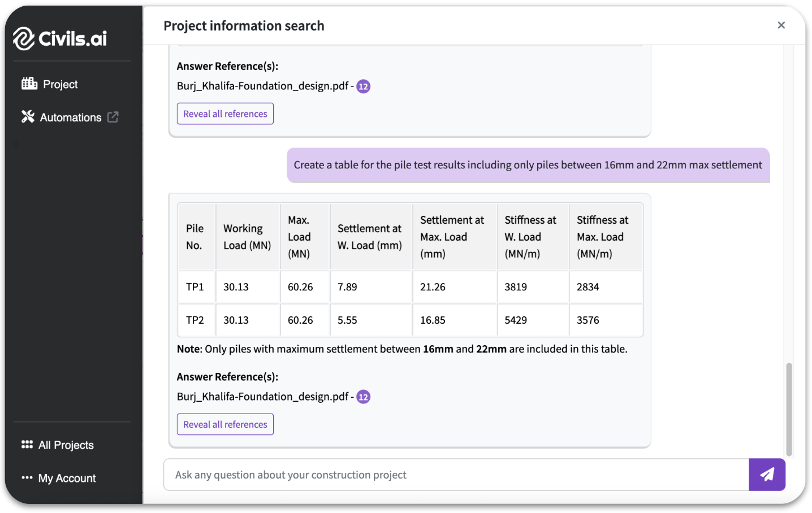This screenshot has height=513, width=812.
Task: Click the lower page 12 reference badge
Action: coord(363,397)
